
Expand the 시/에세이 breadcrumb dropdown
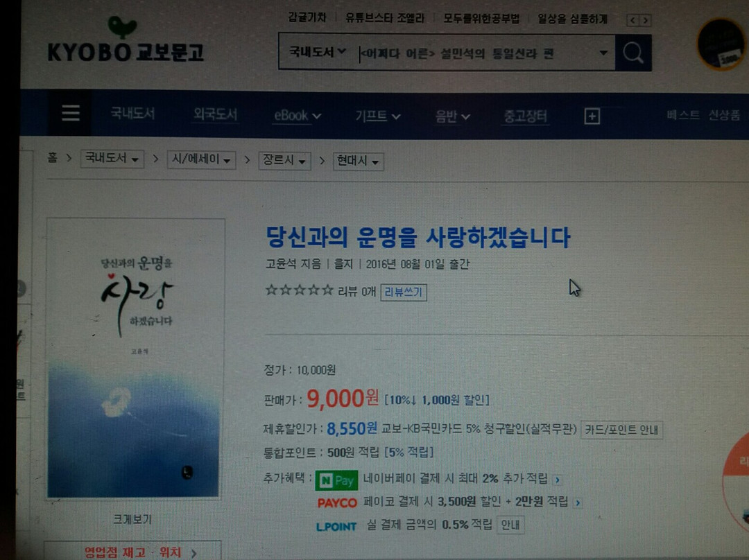tap(201, 159)
